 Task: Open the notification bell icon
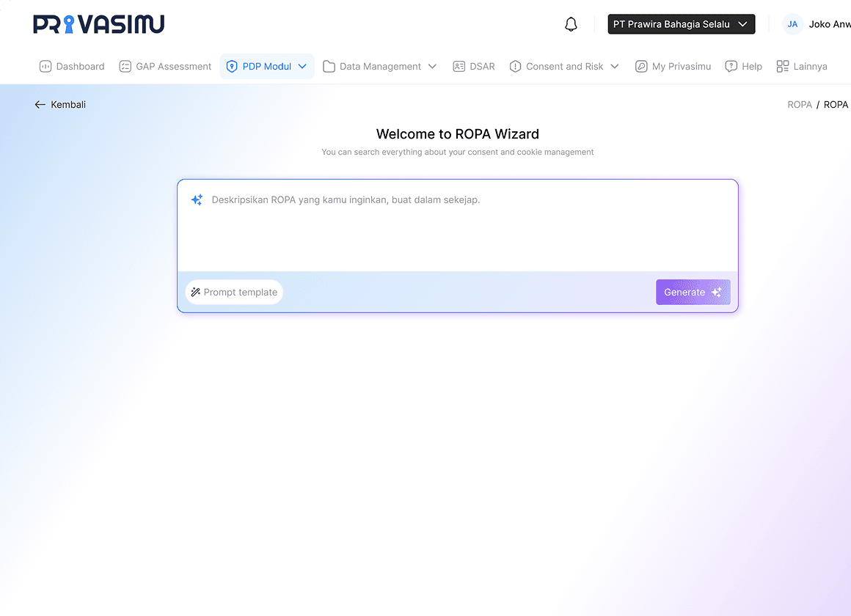point(571,24)
